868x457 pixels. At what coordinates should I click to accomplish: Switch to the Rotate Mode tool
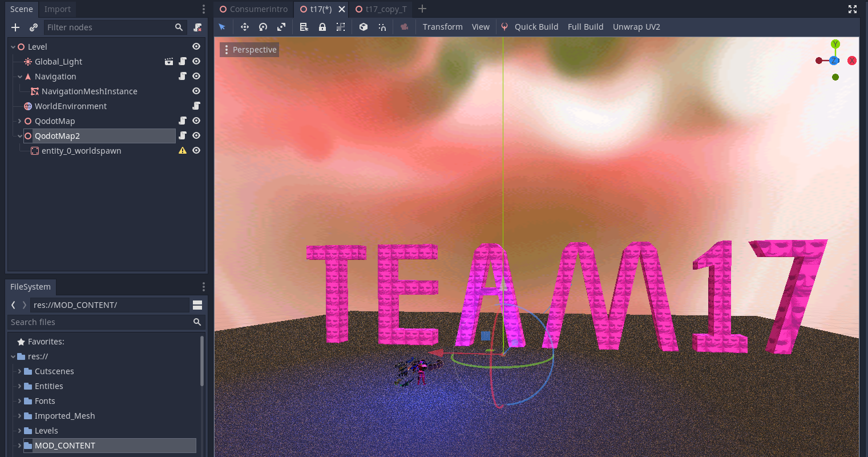tap(263, 27)
